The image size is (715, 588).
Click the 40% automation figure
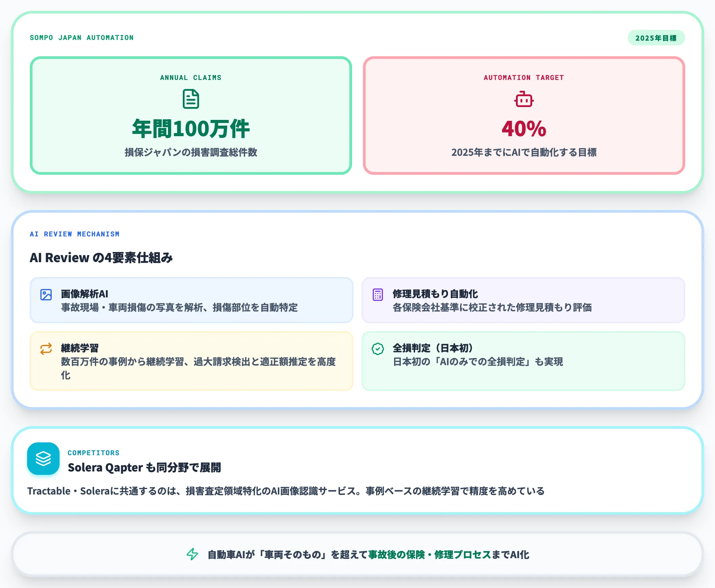point(524,129)
